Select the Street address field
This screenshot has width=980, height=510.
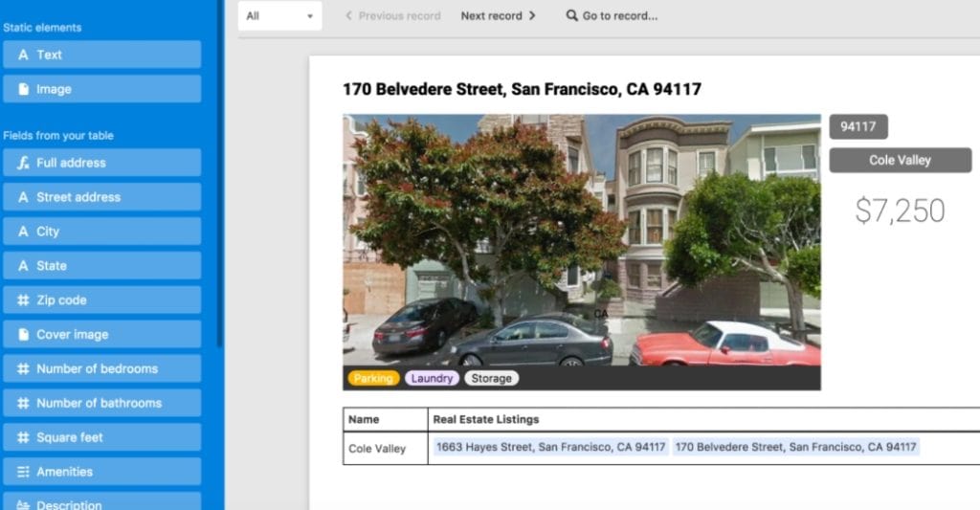tap(101, 197)
